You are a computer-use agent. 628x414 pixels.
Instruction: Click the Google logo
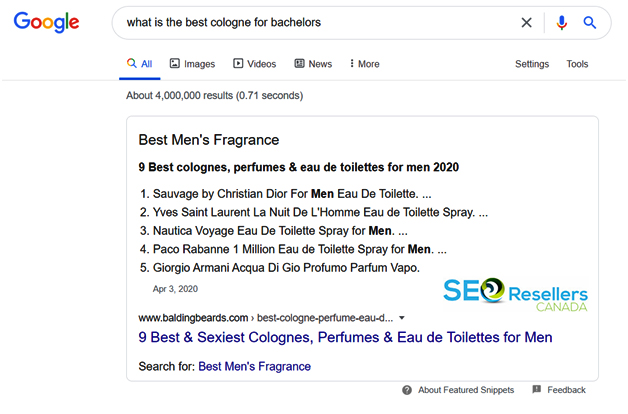[x=46, y=22]
